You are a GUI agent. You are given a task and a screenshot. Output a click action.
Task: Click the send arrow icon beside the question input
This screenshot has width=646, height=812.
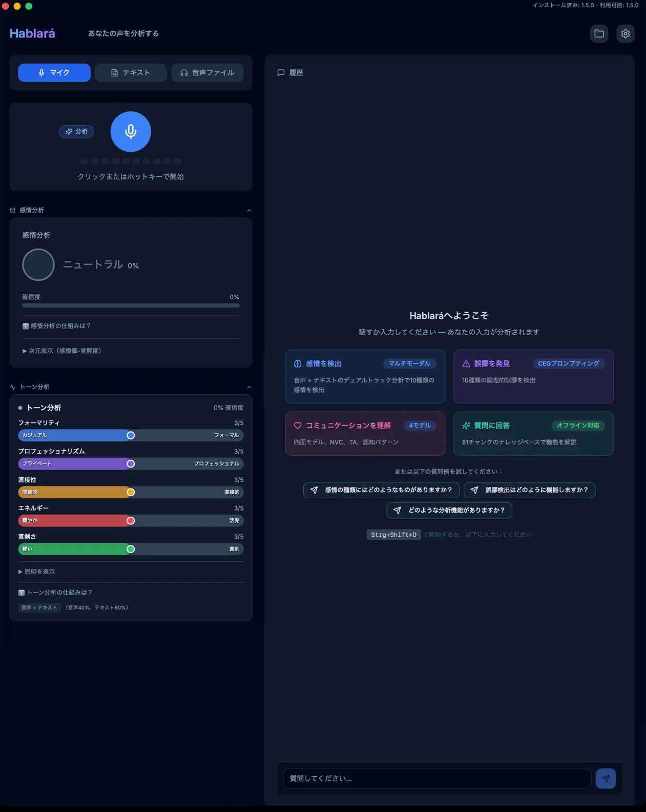click(x=606, y=778)
